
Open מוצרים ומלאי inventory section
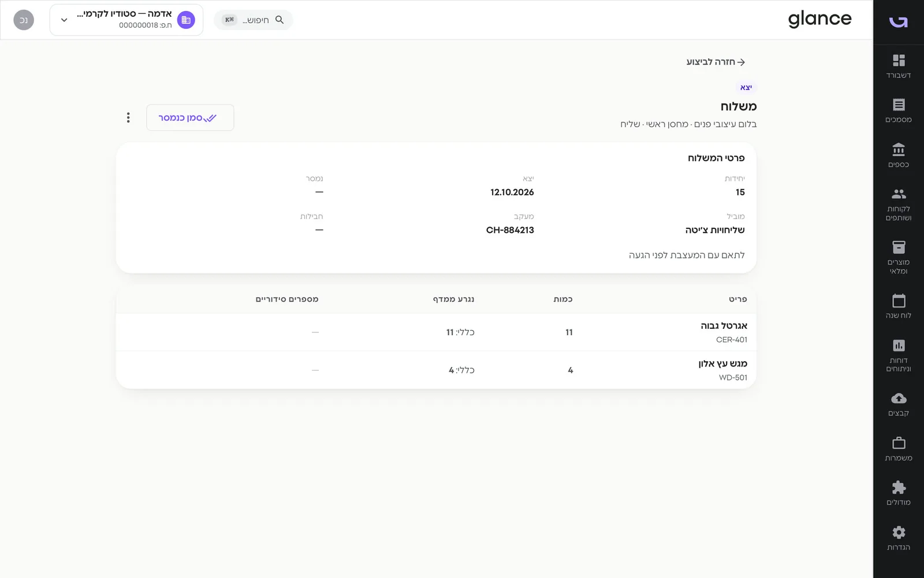(x=899, y=258)
